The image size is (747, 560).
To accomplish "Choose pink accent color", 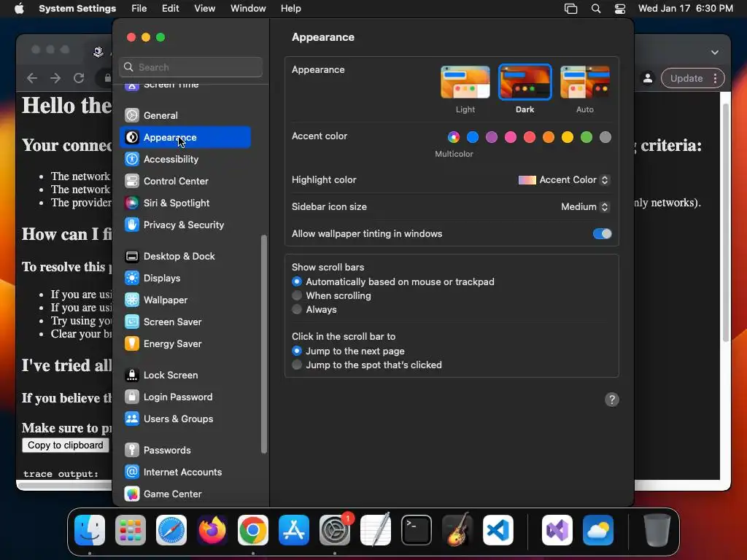I will pos(511,137).
